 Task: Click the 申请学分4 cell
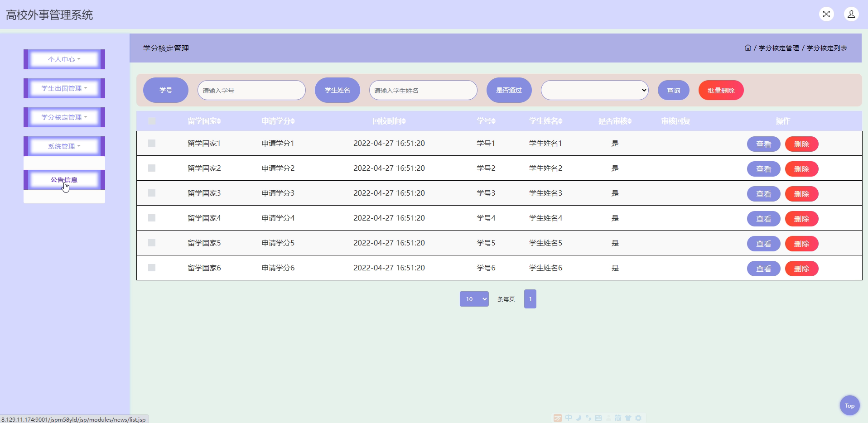click(x=278, y=218)
